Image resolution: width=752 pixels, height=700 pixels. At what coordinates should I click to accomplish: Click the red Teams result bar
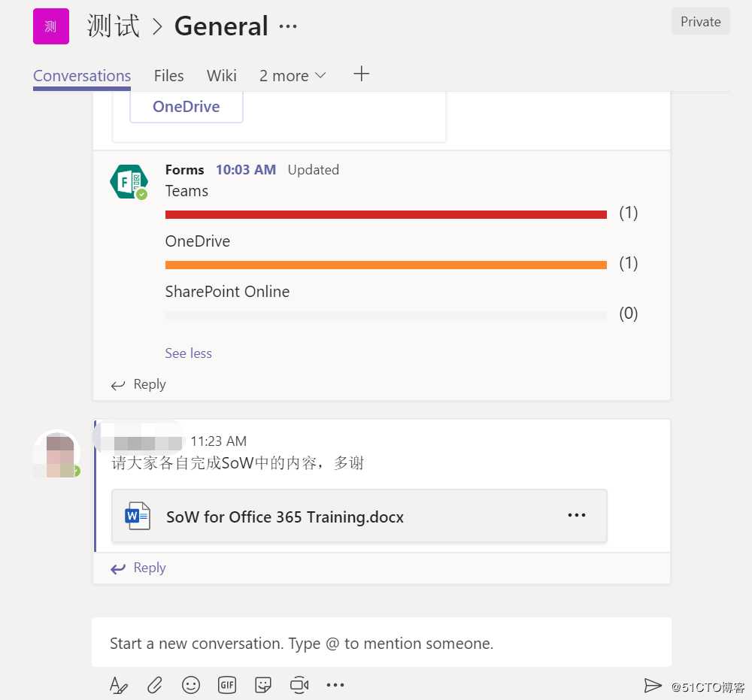click(386, 214)
